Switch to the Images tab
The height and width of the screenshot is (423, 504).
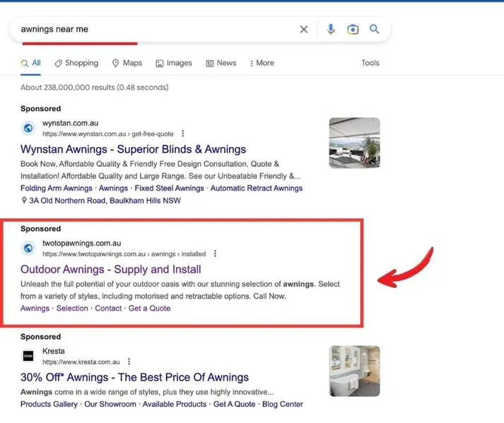click(x=174, y=63)
